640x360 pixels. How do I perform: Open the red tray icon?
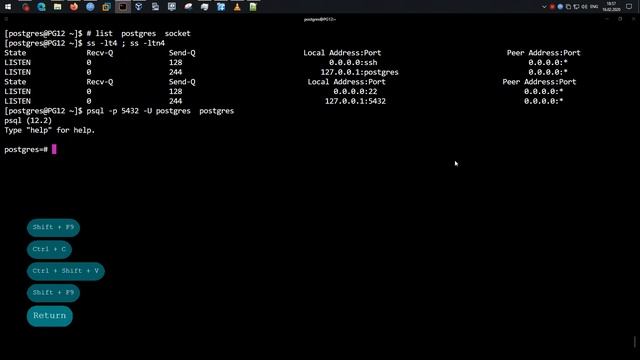pos(552,7)
